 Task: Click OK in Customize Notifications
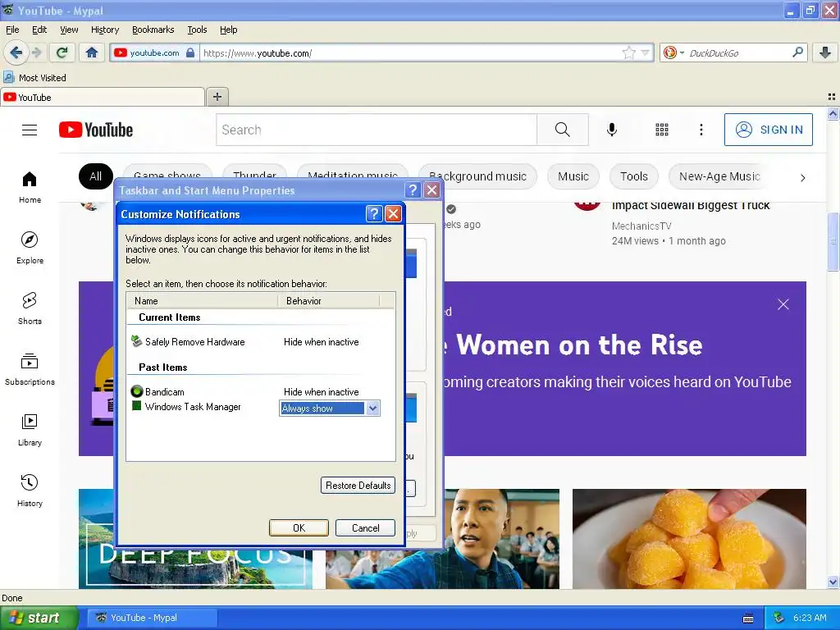[x=299, y=527]
